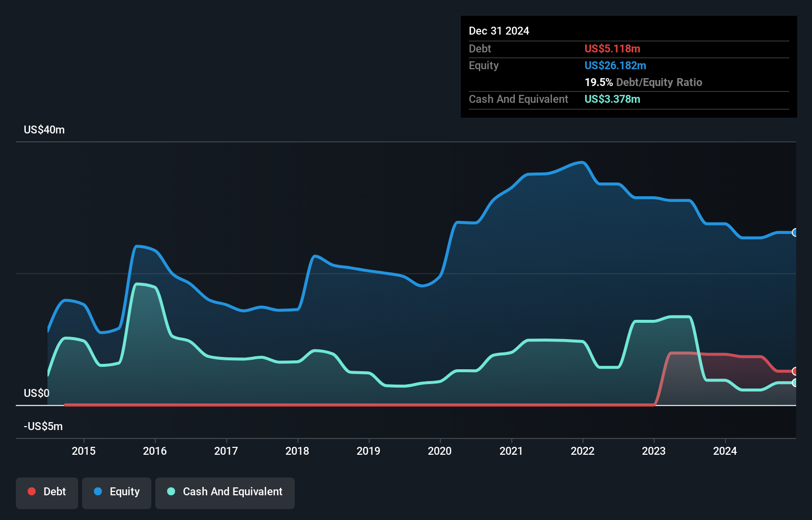The image size is (812, 520).
Task: Click the 2021 x-axis label
Action: click(511, 451)
